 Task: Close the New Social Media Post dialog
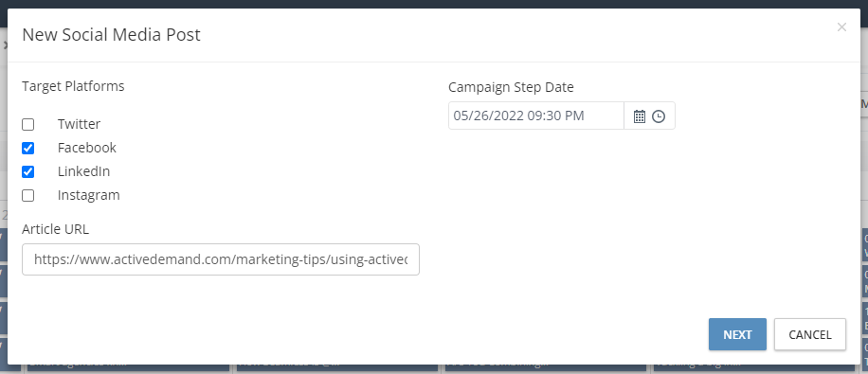point(841,27)
